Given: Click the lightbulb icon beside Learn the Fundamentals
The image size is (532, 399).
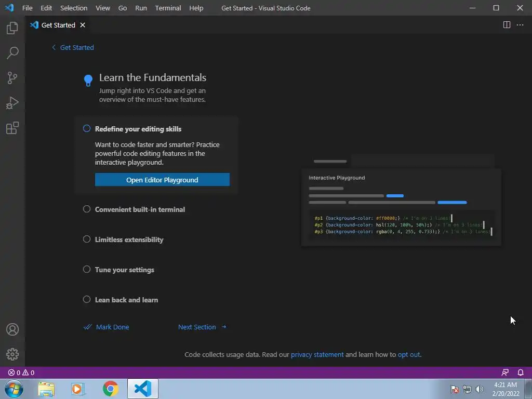Looking at the screenshot, I should pyautogui.click(x=88, y=81).
